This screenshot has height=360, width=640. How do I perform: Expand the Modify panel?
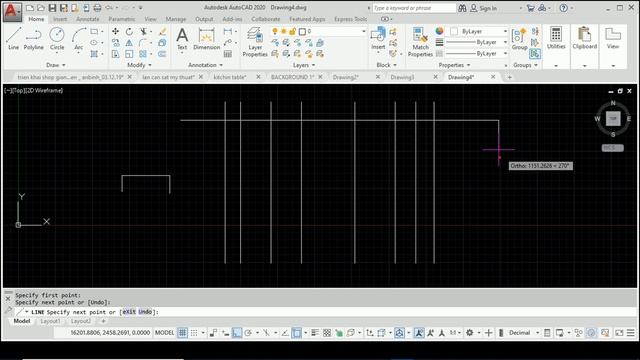[139, 65]
